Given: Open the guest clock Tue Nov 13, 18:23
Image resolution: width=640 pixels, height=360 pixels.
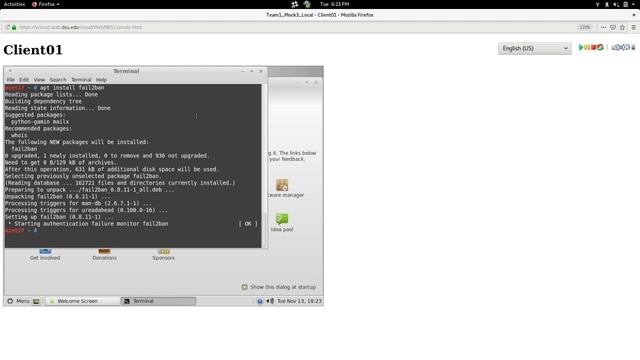Looking at the screenshot, I should point(299,301).
